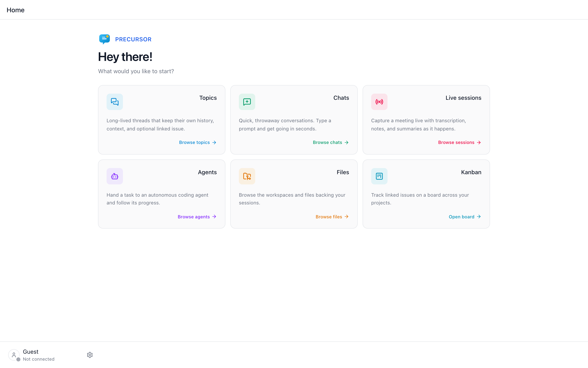Click the Kanban board icon
This screenshot has width=588, height=368.
379,176
